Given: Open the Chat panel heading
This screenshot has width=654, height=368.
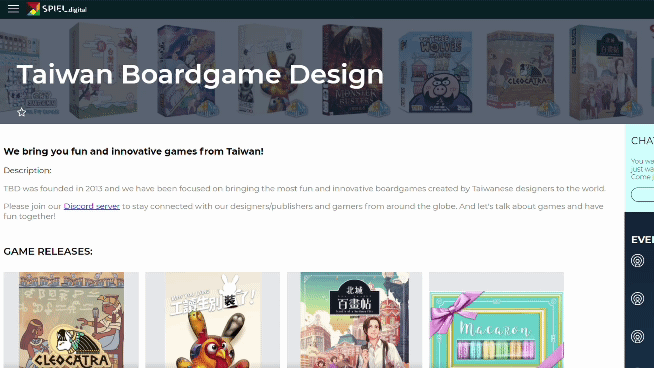Looking at the screenshot, I should click(x=642, y=141).
